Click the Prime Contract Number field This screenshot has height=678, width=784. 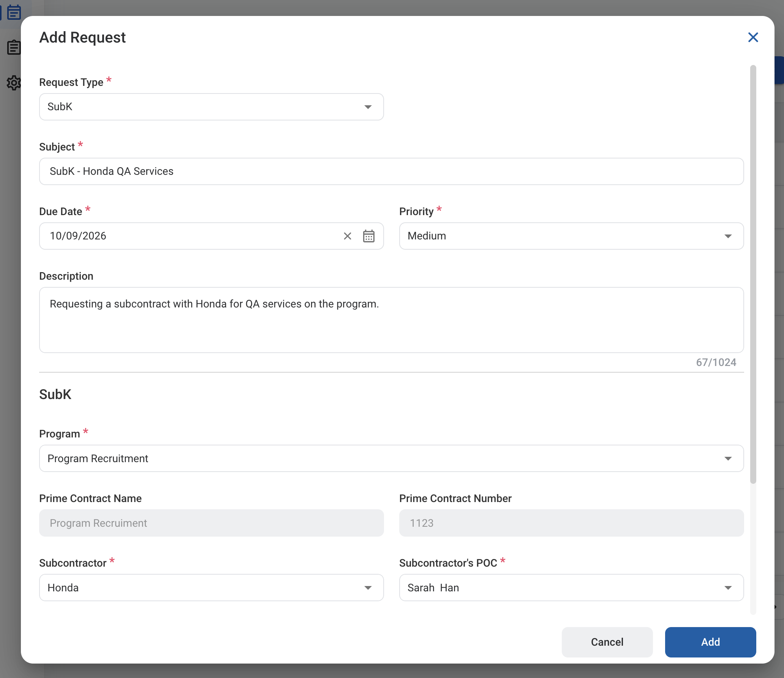tap(571, 523)
